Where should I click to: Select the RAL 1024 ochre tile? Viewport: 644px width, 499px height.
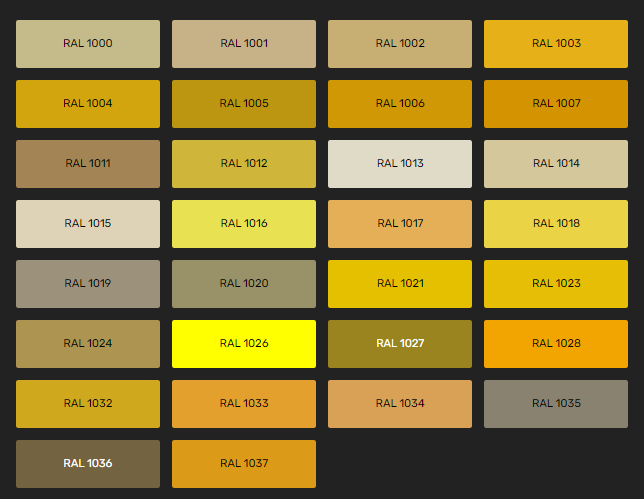[x=88, y=344]
